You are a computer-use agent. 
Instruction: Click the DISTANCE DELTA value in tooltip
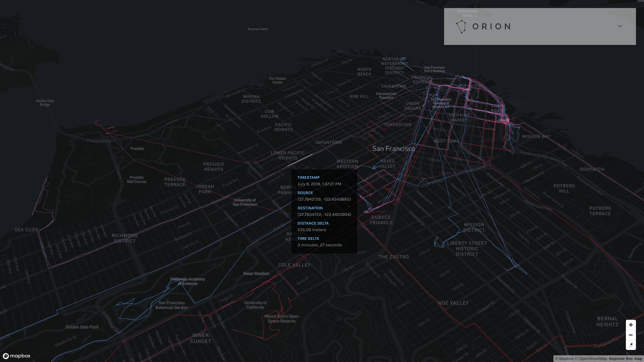(x=311, y=230)
